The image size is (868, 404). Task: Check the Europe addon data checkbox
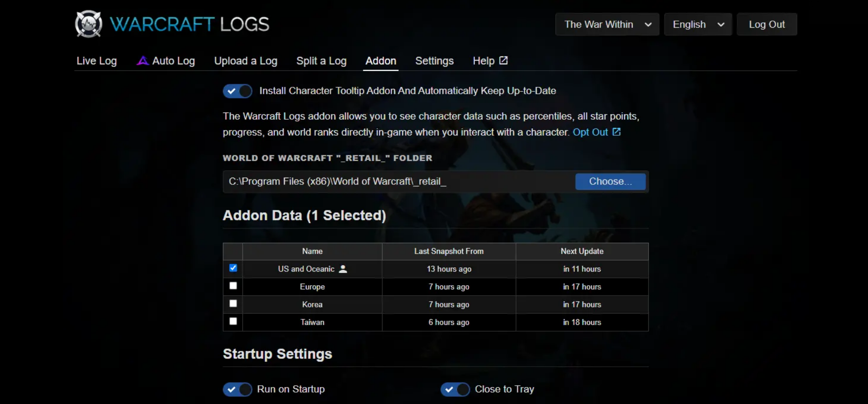pyautogui.click(x=233, y=286)
